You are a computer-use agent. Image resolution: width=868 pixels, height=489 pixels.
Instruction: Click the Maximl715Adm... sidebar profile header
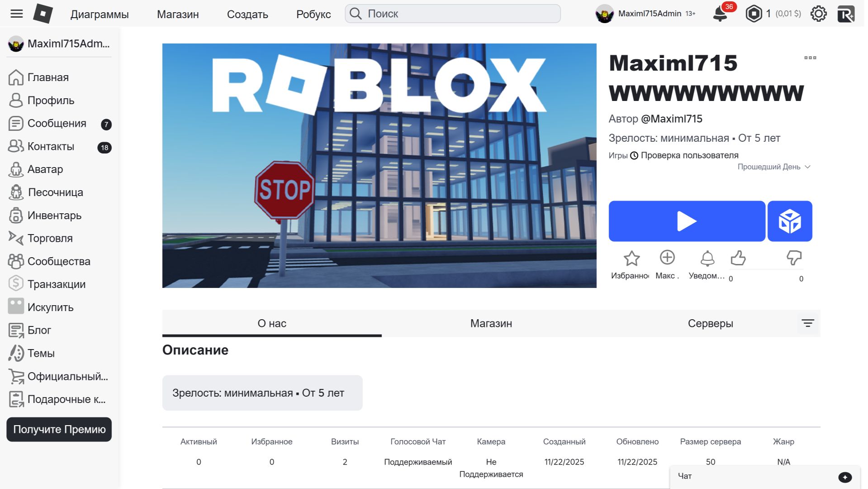(59, 44)
